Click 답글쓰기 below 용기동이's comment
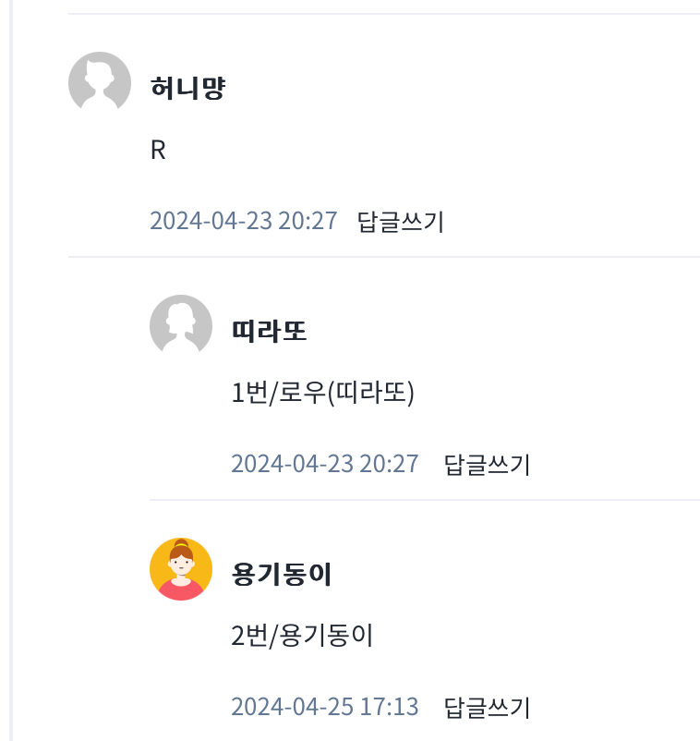700x741 pixels. [487, 708]
